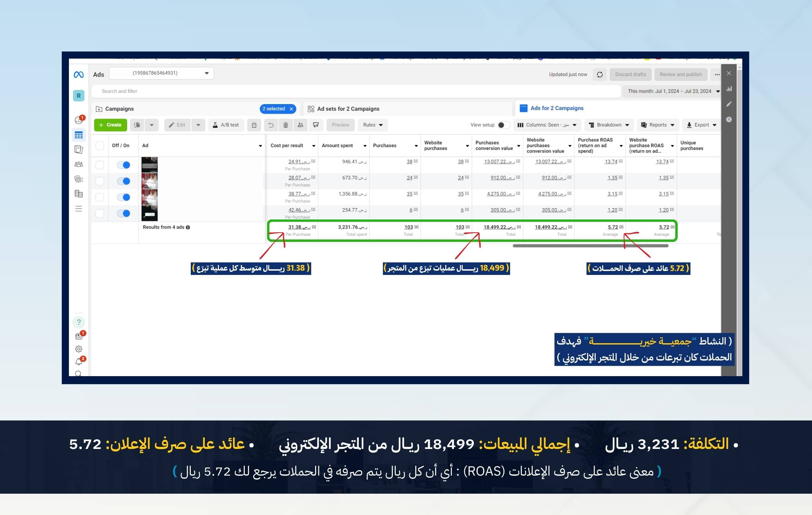This screenshot has width=812, height=515.
Task: Click the trash delete toolbar icon
Action: click(x=286, y=125)
